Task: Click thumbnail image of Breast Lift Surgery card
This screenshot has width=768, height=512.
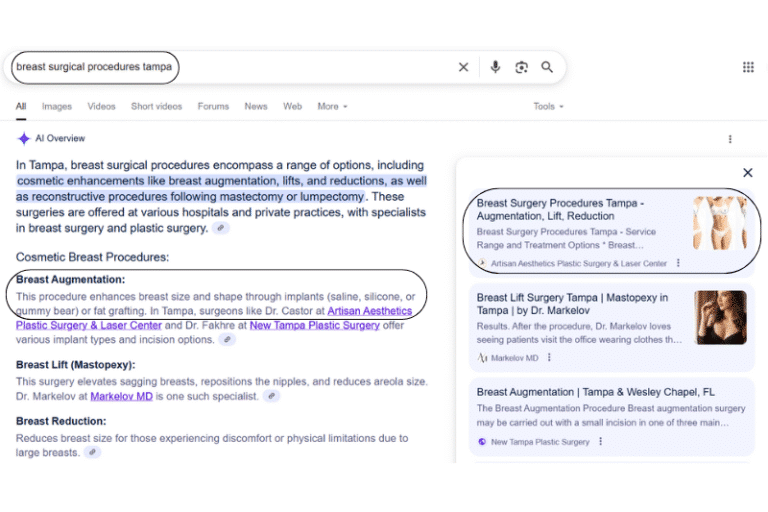Action: click(720, 317)
